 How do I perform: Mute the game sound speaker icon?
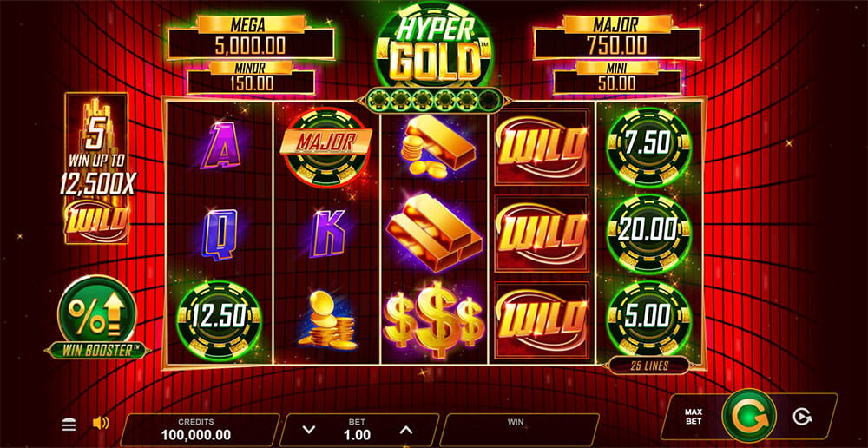[101, 424]
